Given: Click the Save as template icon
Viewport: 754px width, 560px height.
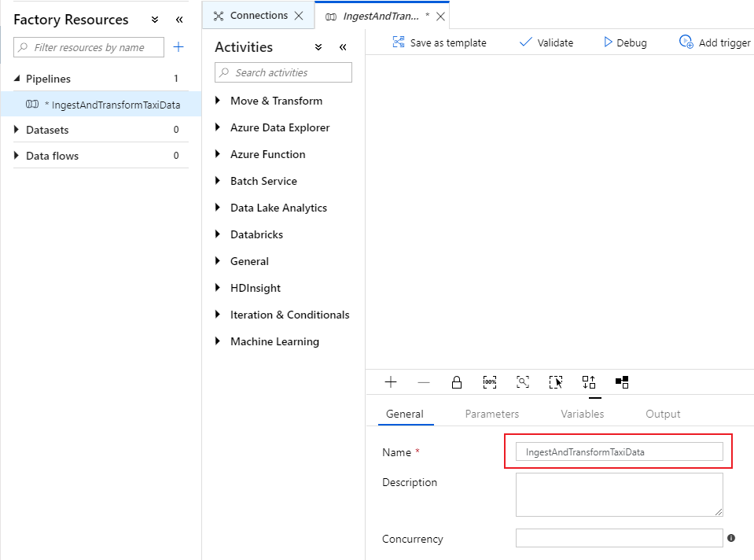Looking at the screenshot, I should point(399,42).
